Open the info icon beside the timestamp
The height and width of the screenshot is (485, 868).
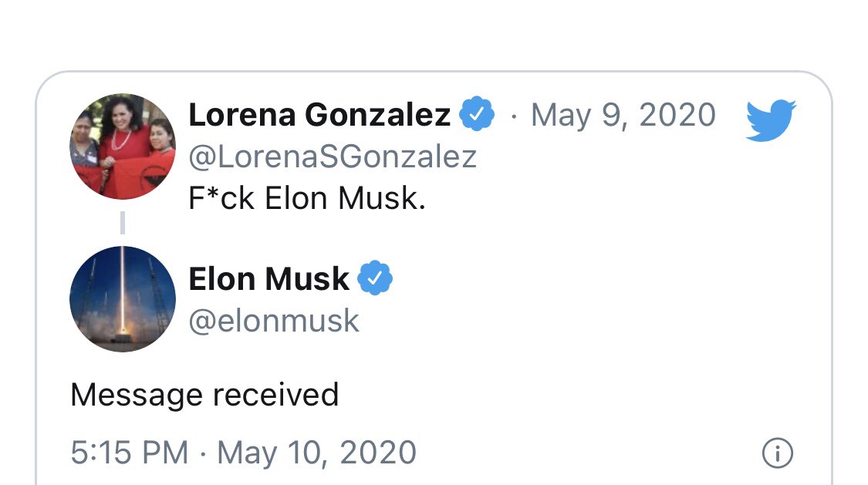777,453
